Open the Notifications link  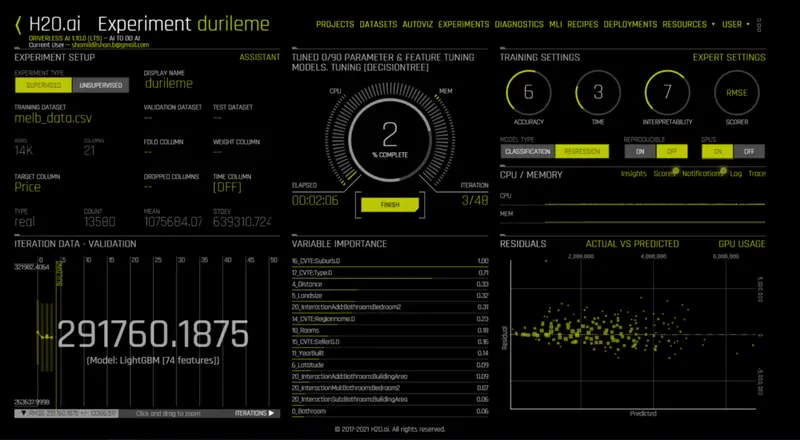pos(702,174)
